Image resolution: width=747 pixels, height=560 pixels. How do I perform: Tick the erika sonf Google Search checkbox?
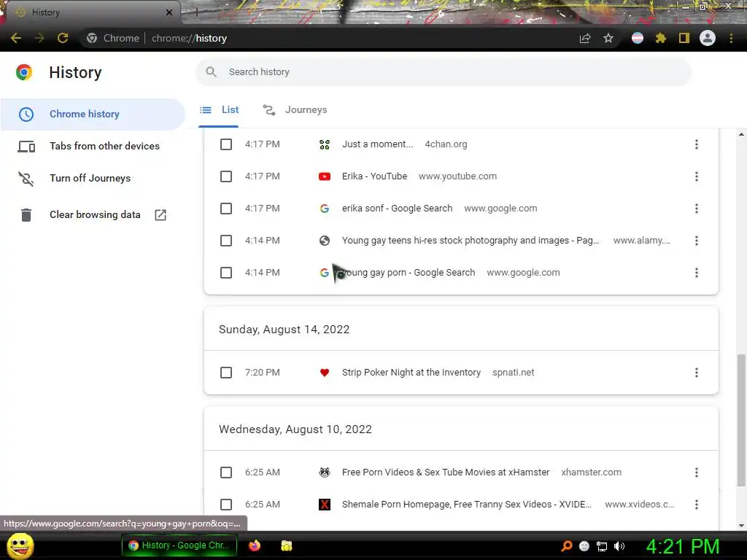click(226, 209)
